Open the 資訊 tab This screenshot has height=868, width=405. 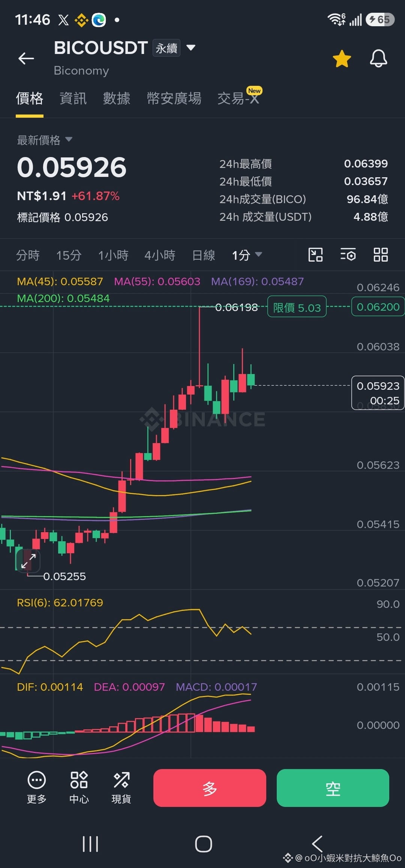click(73, 99)
